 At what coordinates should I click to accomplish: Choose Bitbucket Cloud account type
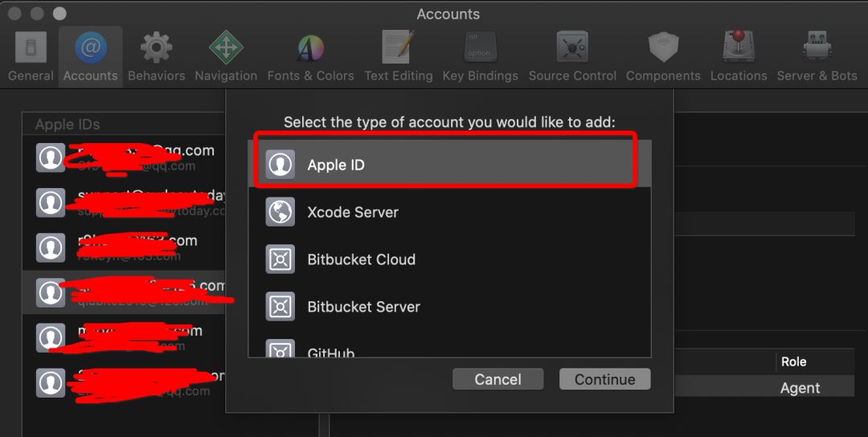449,259
